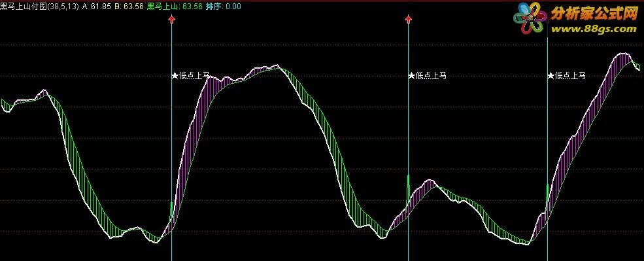Click the green spike bar at the third signal line
Screen dimensions: 644x261
point(547,193)
